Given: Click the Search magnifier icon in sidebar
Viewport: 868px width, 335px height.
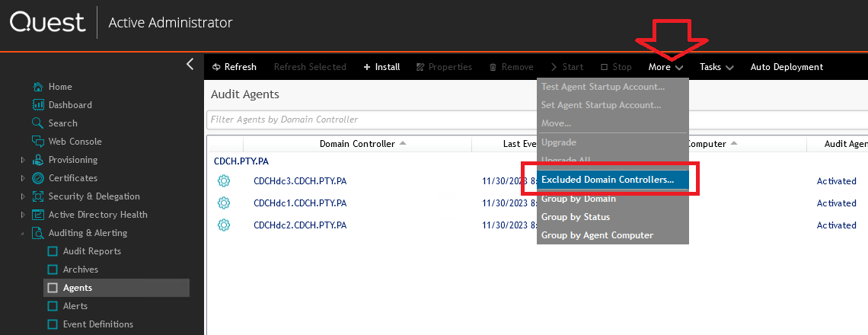Looking at the screenshot, I should click(x=38, y=123).
